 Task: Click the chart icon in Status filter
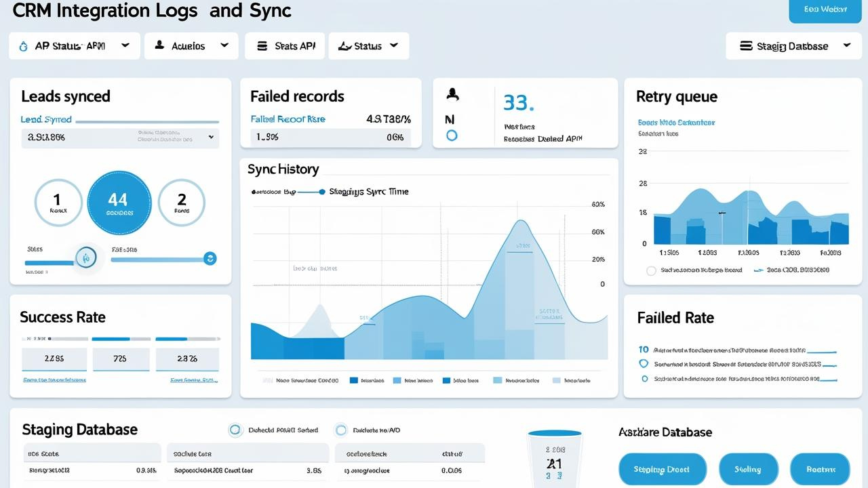[x=344, y=46]
